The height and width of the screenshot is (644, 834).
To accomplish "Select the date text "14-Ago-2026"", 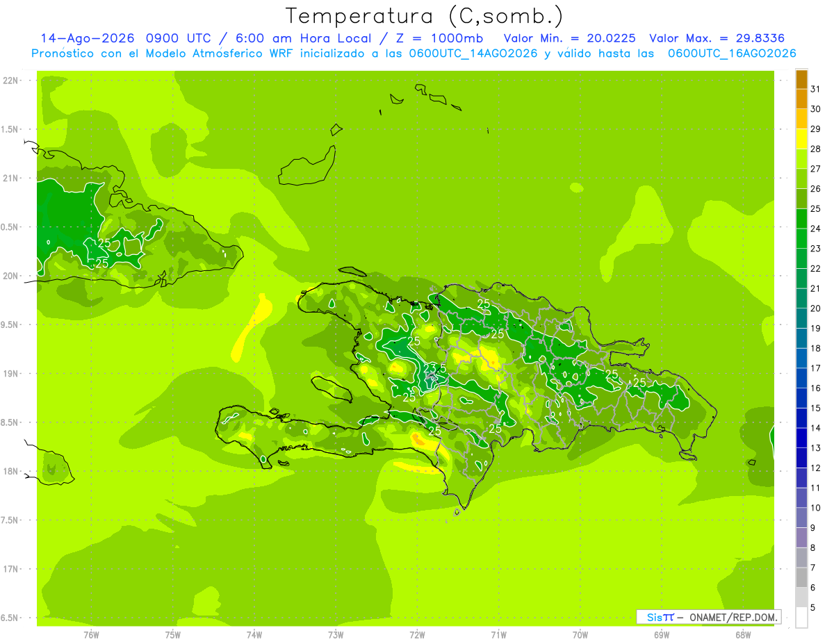I will pos(88,38).
